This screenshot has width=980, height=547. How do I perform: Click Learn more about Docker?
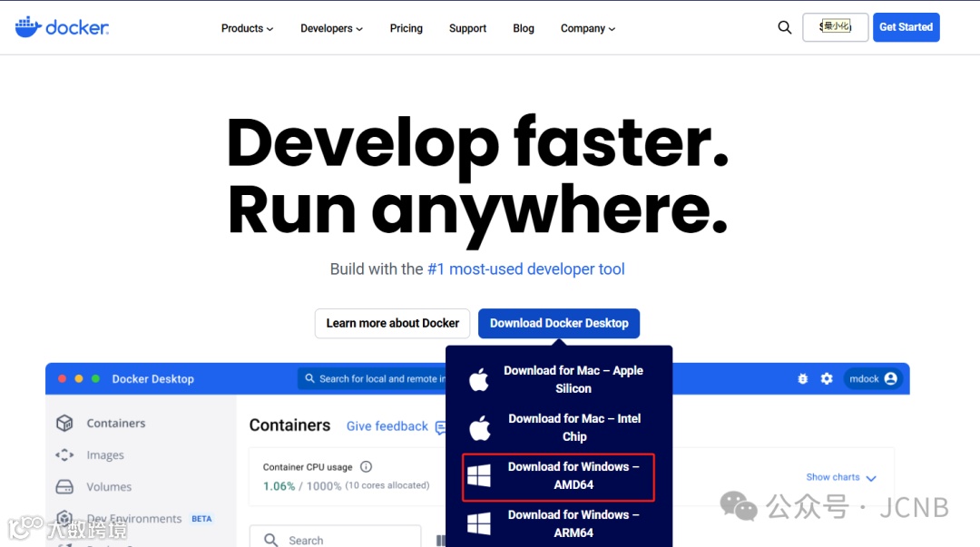[393, 323]
